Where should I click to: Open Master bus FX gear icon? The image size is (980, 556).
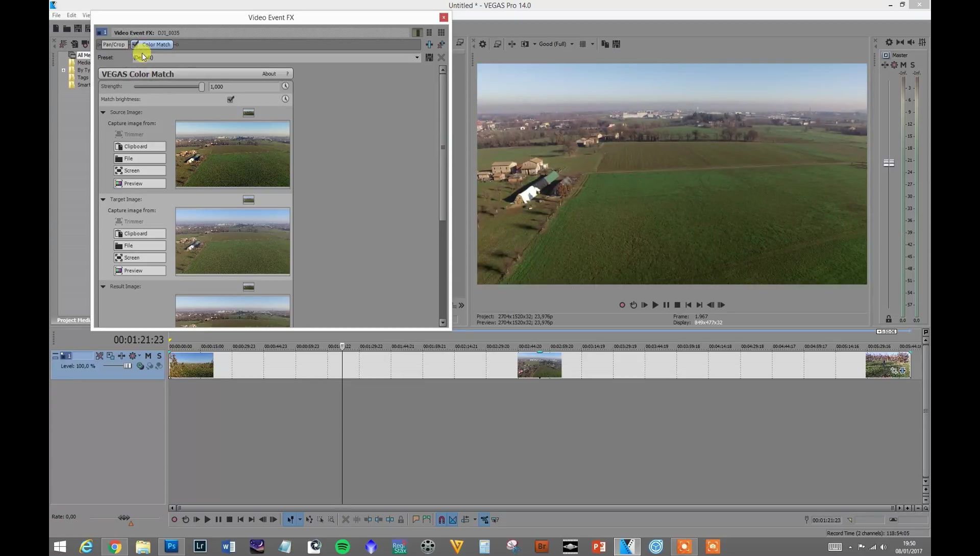pos(894,65)
